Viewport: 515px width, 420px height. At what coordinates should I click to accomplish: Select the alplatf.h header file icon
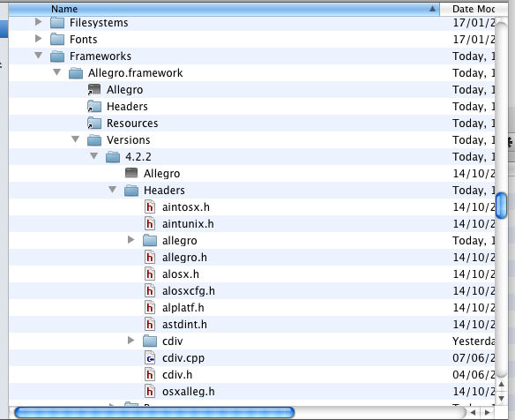coord(150,308)
